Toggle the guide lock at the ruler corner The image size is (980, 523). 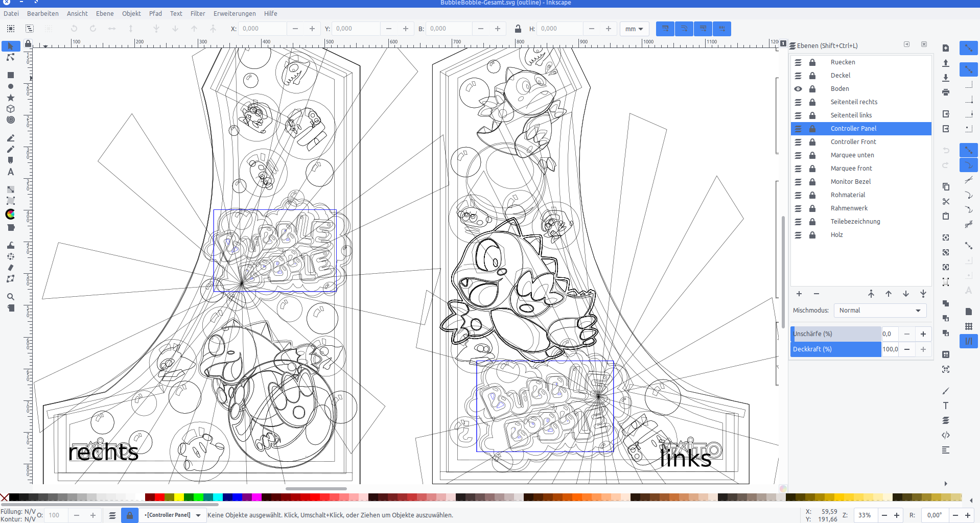pyautogui.click(x=28, y=44)
